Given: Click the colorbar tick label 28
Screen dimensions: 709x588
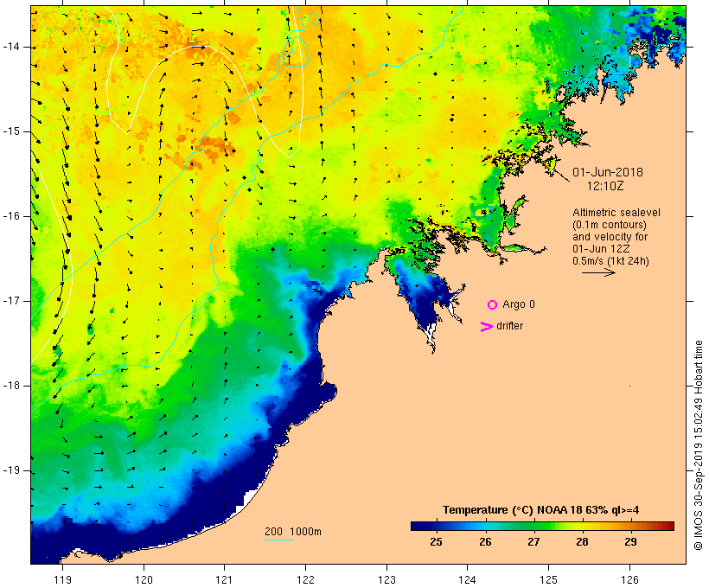Looking at the screenshot, I should point(583,542).
